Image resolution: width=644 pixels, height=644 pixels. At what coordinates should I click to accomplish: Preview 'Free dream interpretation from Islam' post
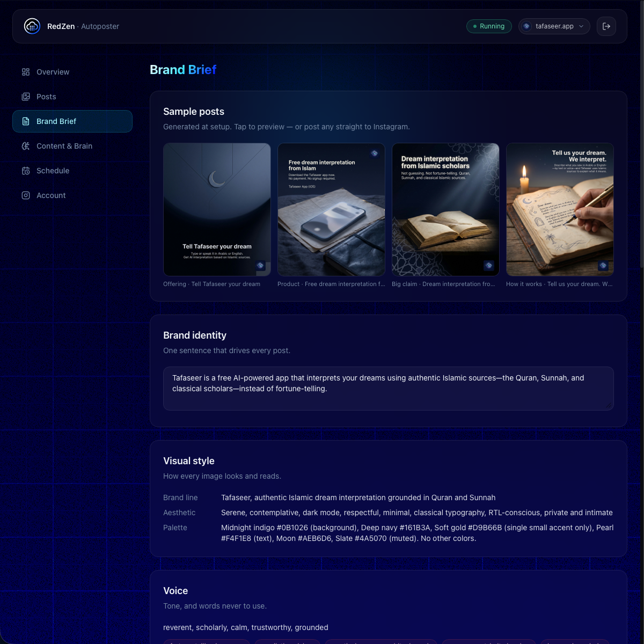click(x=331, y=209)
